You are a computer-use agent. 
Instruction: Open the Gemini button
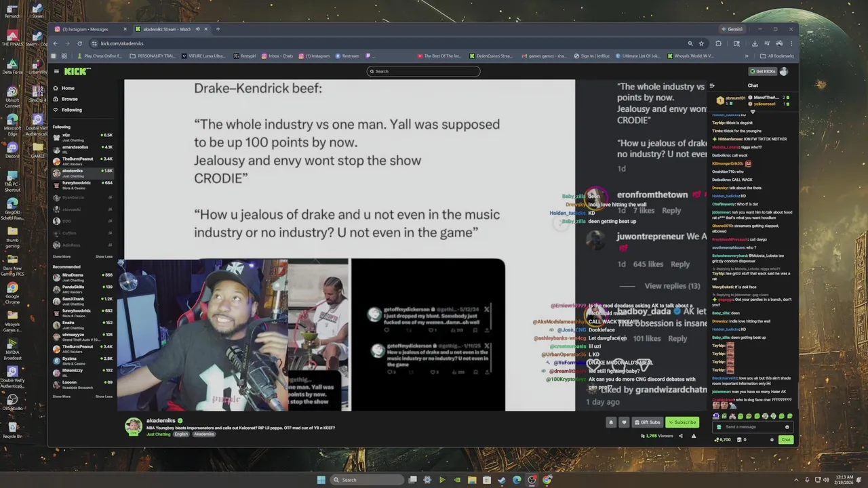[x=732, y=29]
